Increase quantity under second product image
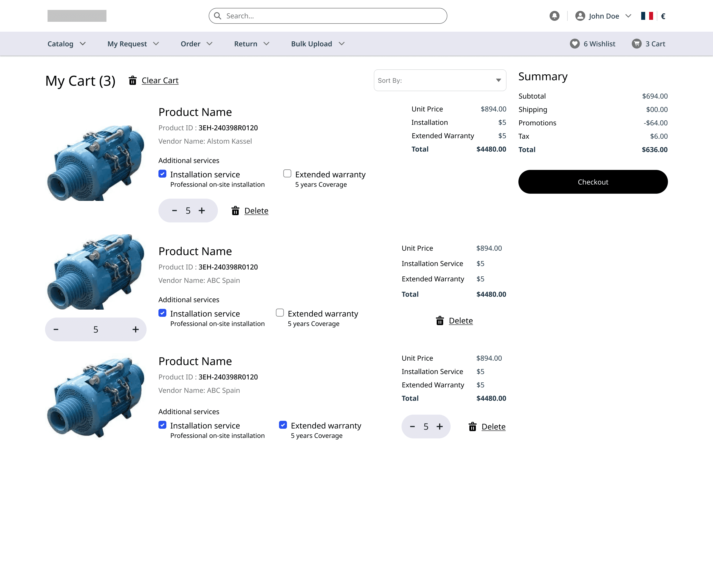The image size is (713, 588). (x=135, y=329)
